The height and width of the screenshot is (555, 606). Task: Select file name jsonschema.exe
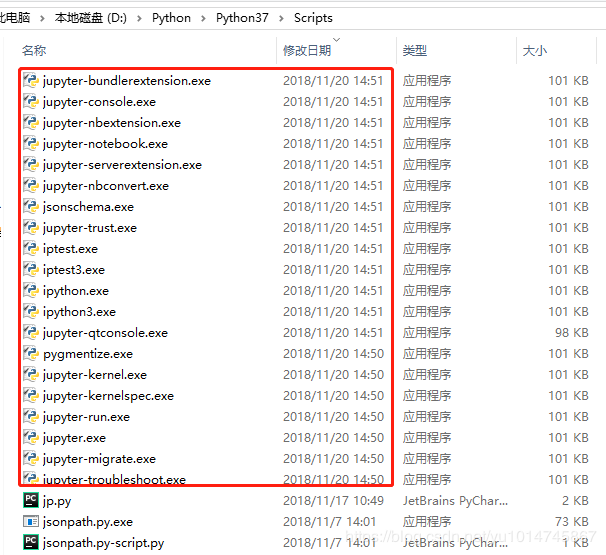pyautogui.click(x=88, y=207)
